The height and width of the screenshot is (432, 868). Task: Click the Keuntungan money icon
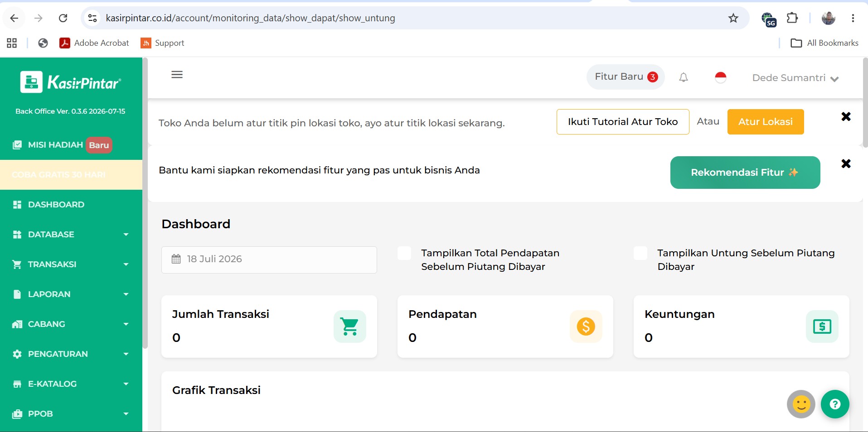pos(822,326)
